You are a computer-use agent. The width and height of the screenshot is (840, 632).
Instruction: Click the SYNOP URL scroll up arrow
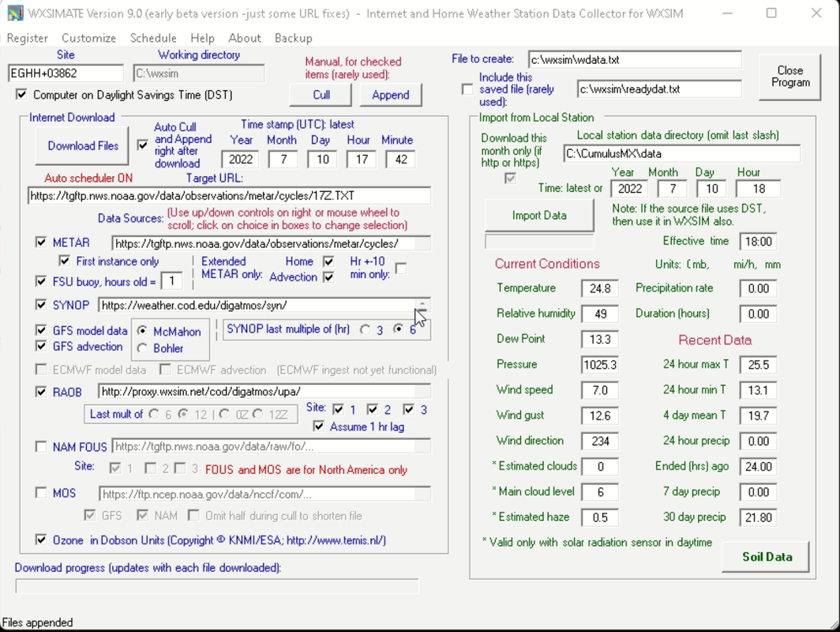pos(422,303)
